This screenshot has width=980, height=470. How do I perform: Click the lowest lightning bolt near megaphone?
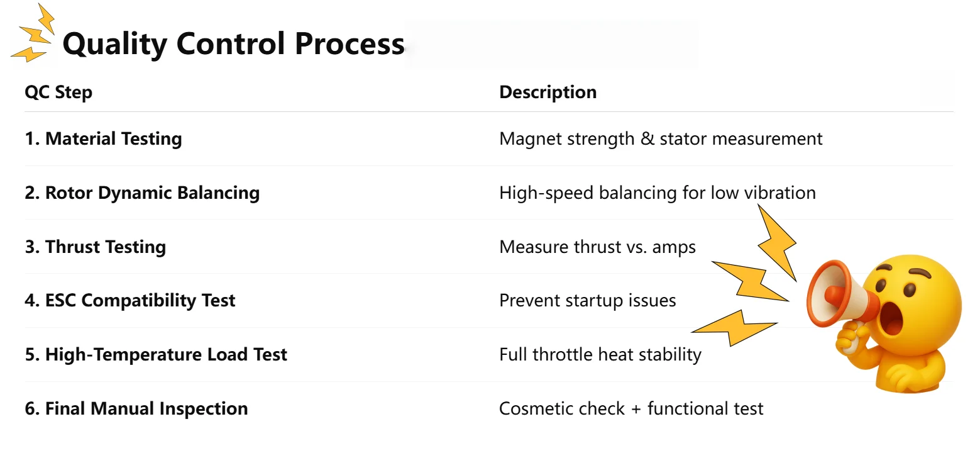pyautogui.click(x=734, y=327)
